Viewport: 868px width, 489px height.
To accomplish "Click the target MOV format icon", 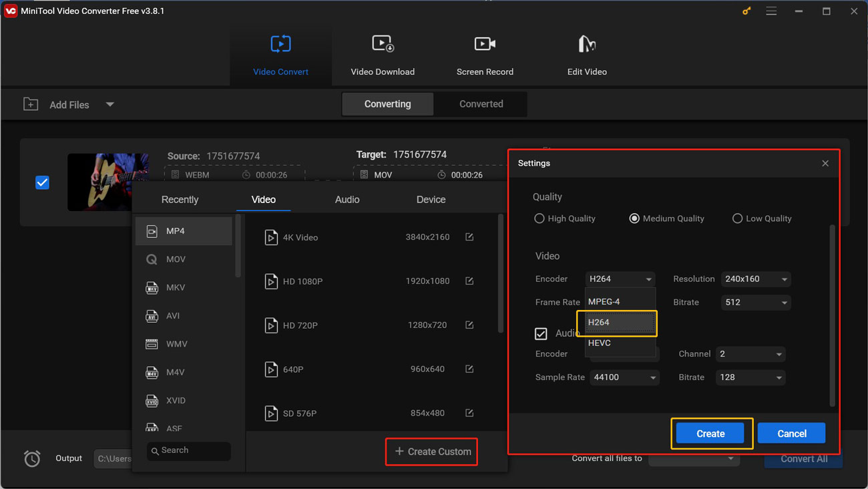I will pos(364,174).
